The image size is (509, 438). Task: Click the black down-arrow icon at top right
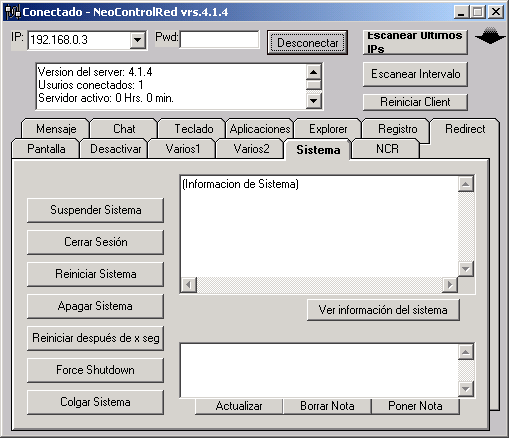point(490,36)
